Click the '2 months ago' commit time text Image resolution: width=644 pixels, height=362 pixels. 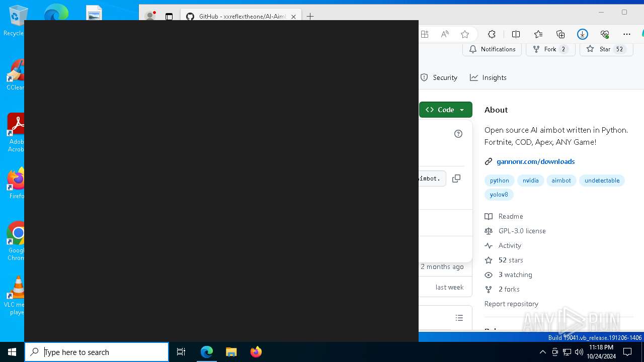(x=442, y=266)
